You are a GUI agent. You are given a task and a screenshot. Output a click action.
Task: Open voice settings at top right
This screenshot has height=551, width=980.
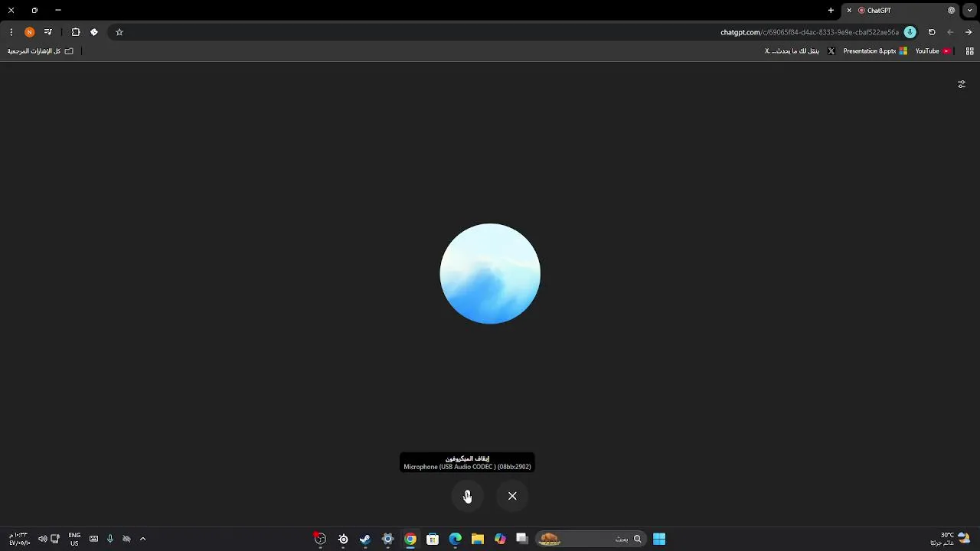tap(962, 84)
